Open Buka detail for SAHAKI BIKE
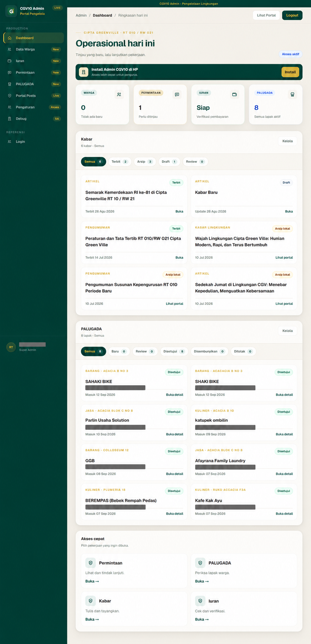The height and width of the screenshot is (644, 311). (175, 395)
